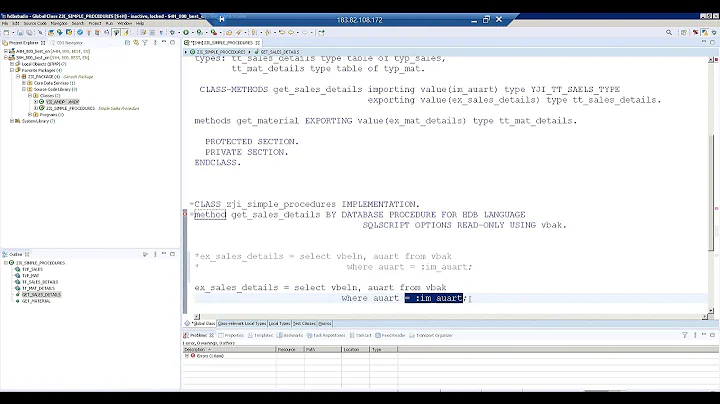The height and width of the screenshot is (404, 720).
Task: Maximize the code editor area
Action: [x=713, y=42]
